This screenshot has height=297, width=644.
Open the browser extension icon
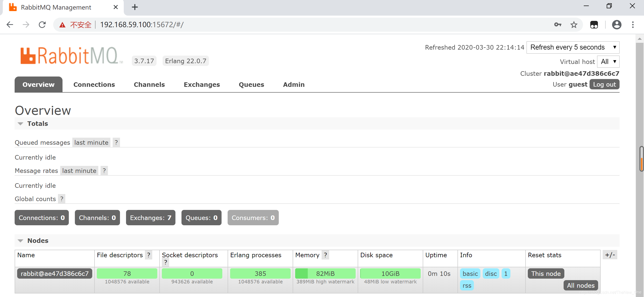(594, 25)
